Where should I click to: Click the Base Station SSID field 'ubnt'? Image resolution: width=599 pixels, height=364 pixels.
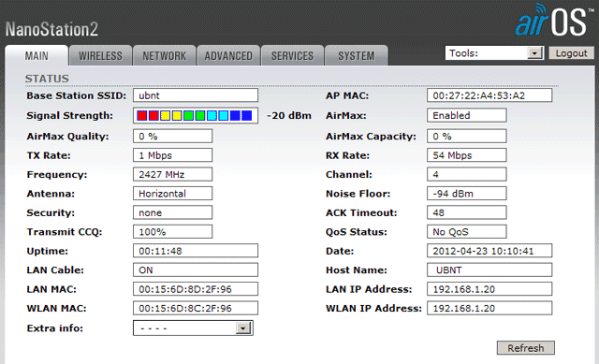point(196,95)
